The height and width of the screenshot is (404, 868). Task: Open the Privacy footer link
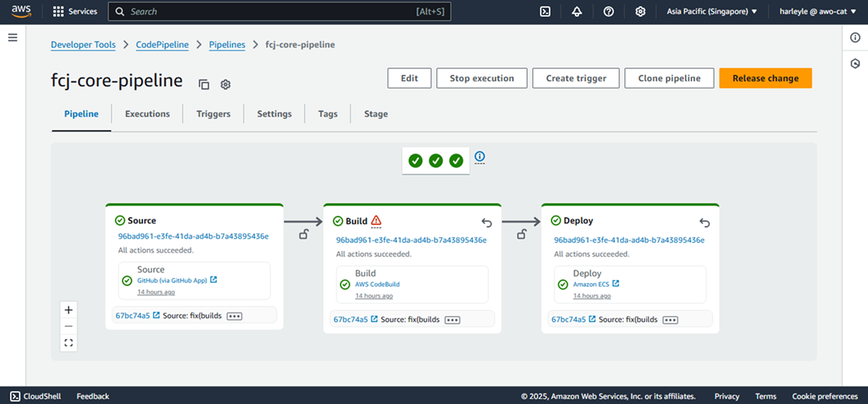727,396
